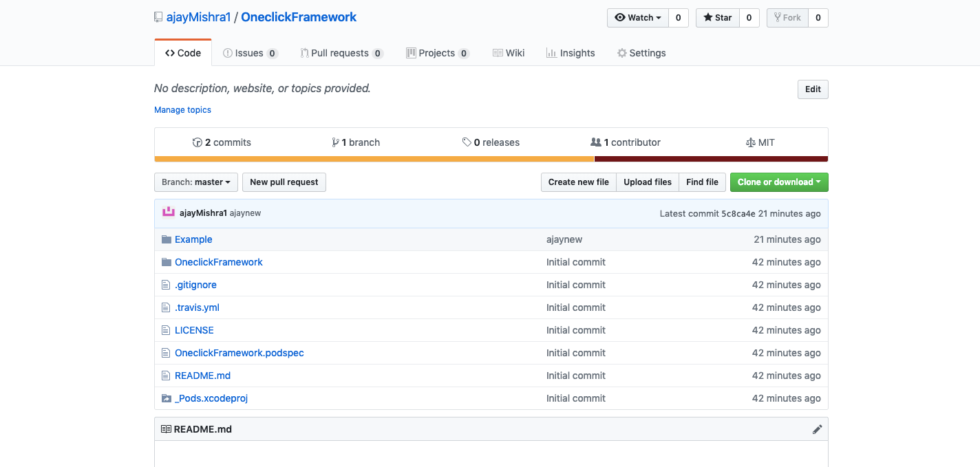Click Find file button

[702, 182]
